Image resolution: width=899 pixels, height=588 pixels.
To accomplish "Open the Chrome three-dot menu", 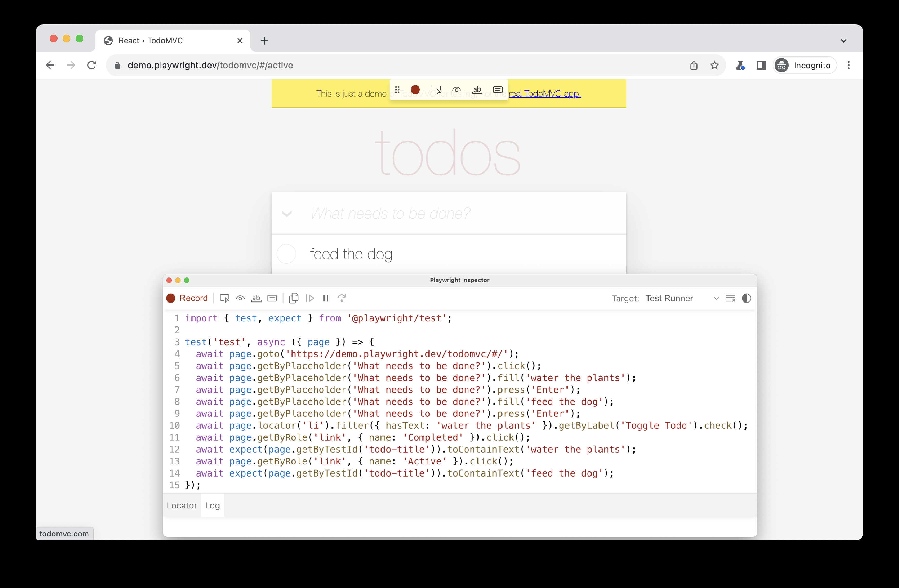I will tap(848, 65).
